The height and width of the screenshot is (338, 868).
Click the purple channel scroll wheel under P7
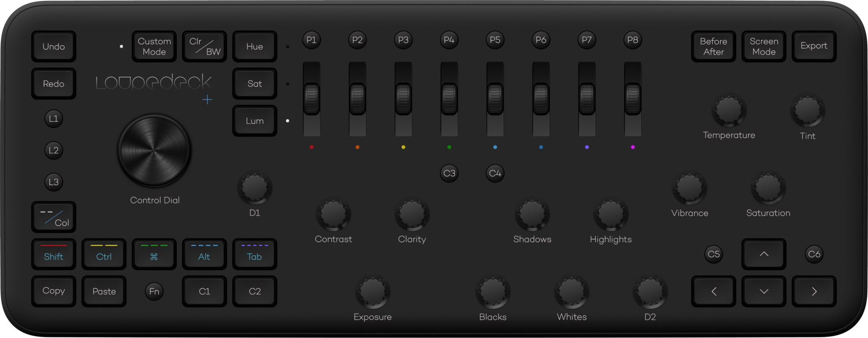(x=587, y=99)
